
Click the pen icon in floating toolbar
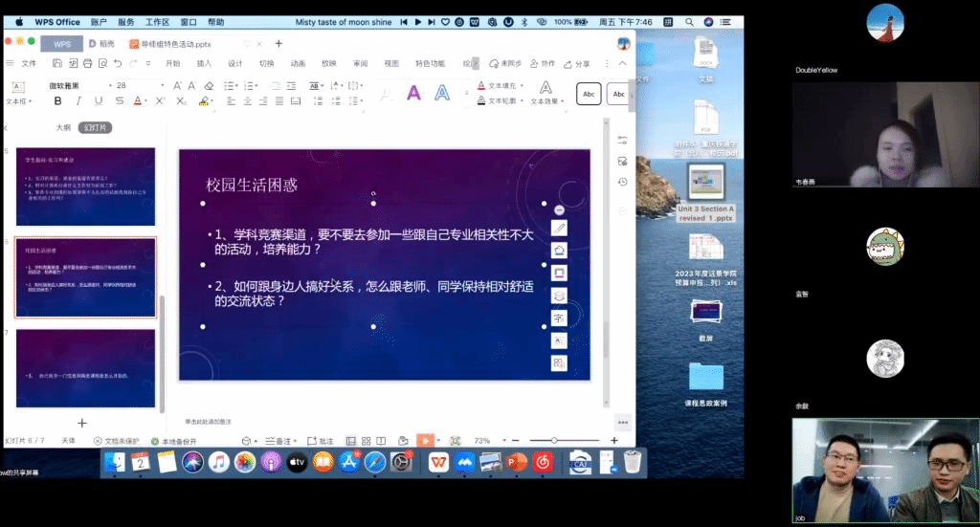coord(560,228)
